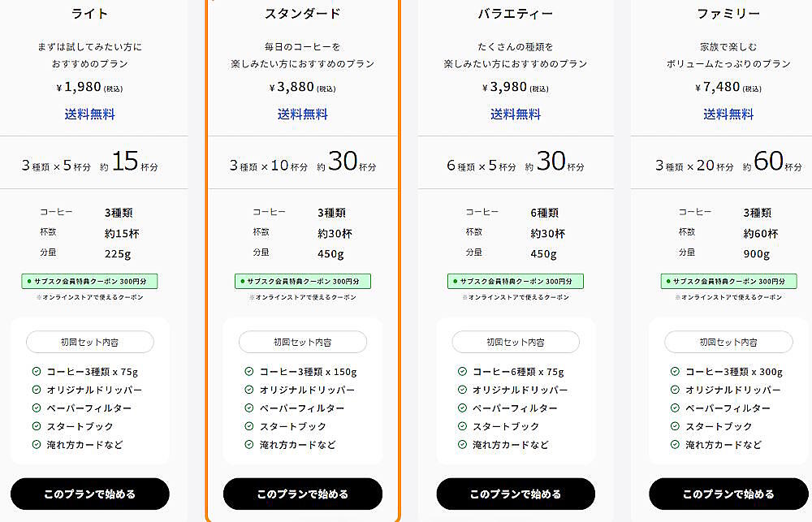
Task: Click check icon next to ファミリー plan's スタートブック
Action: pyautogui.click(x=675, y=426)
